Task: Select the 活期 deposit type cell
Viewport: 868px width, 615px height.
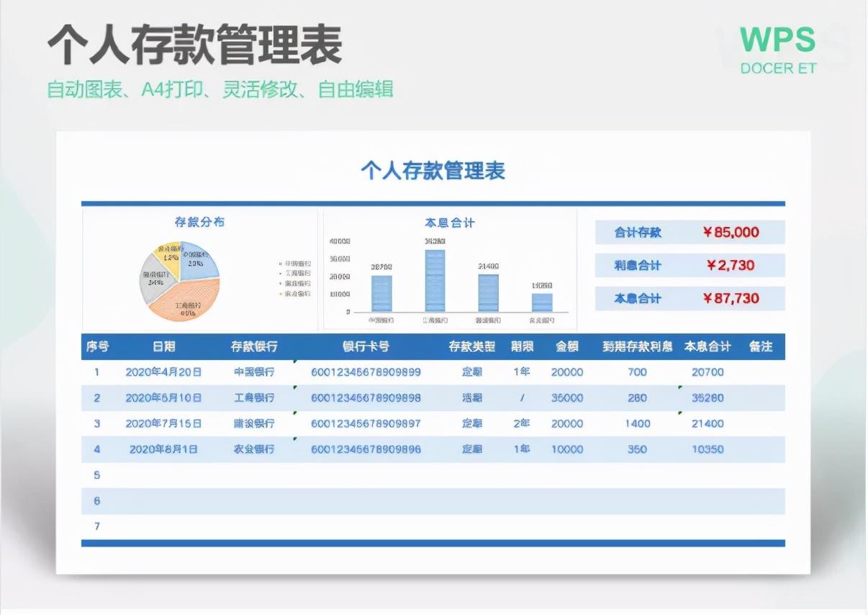Action: pyautogui.click(x=472, y=398)
